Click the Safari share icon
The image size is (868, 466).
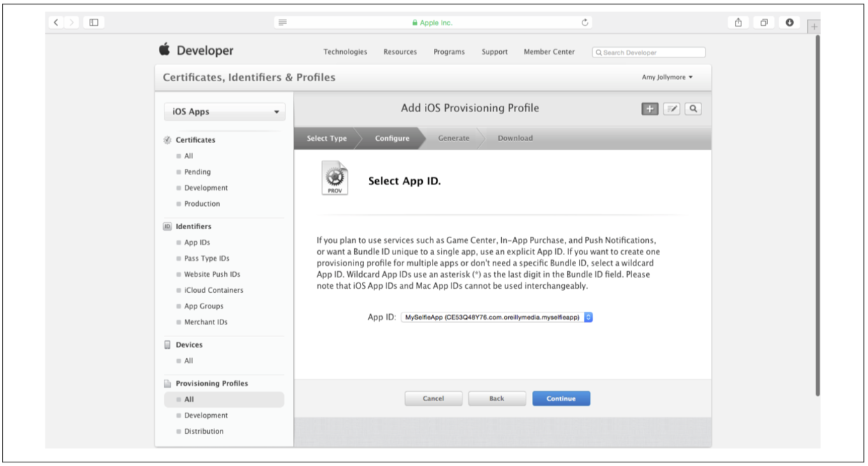[738, 22]
